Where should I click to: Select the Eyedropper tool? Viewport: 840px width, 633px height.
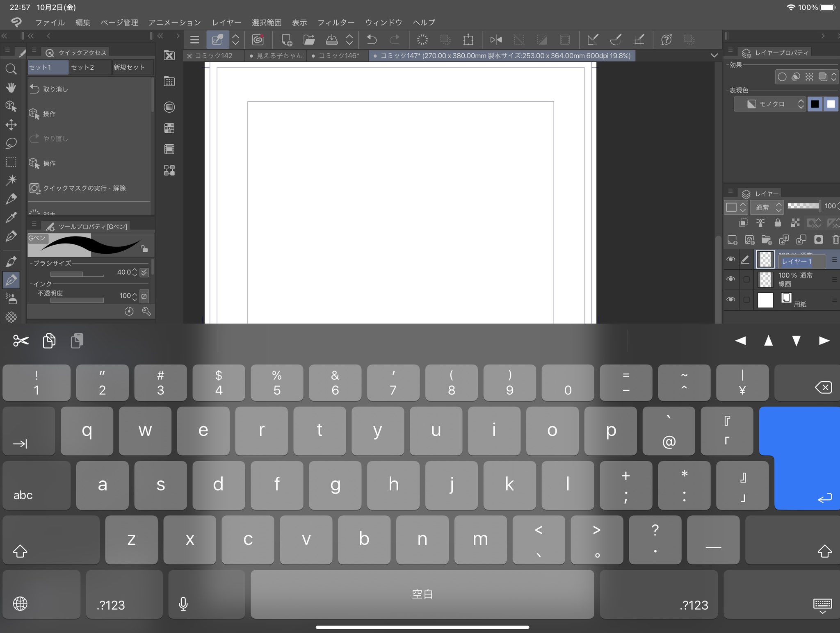11,217
